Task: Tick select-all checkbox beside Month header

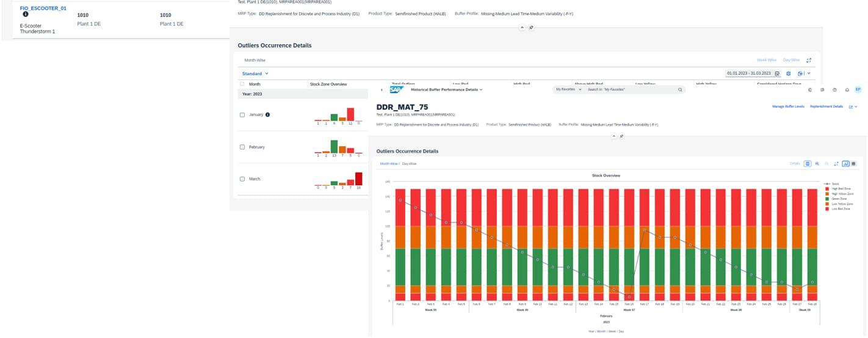Action: 242,84
